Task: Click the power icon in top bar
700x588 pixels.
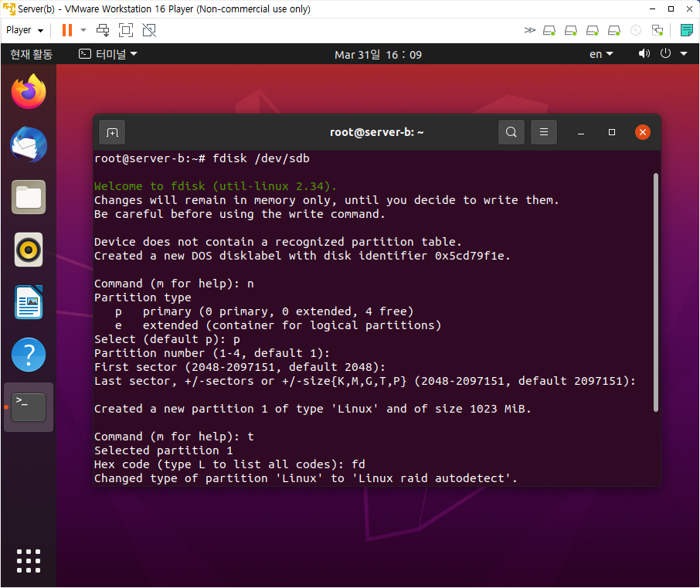Action: (665, 53)
